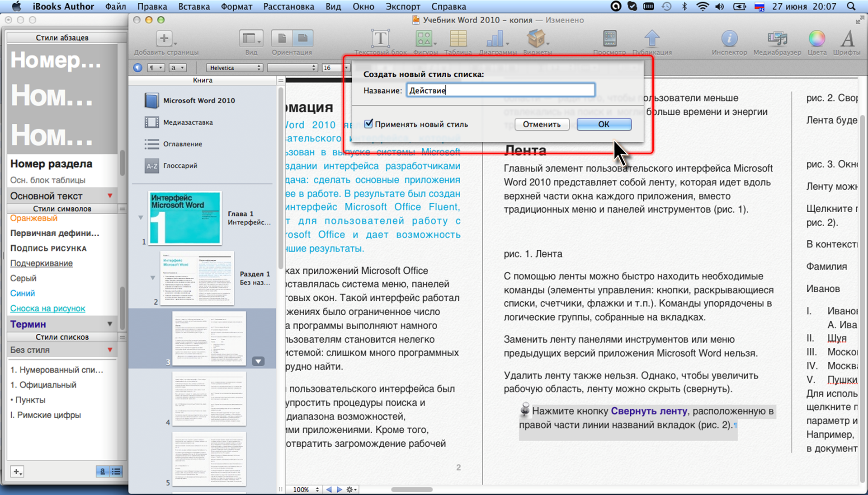Click the Таблица (Table) toolbar icon

click(x=458, y=38)
